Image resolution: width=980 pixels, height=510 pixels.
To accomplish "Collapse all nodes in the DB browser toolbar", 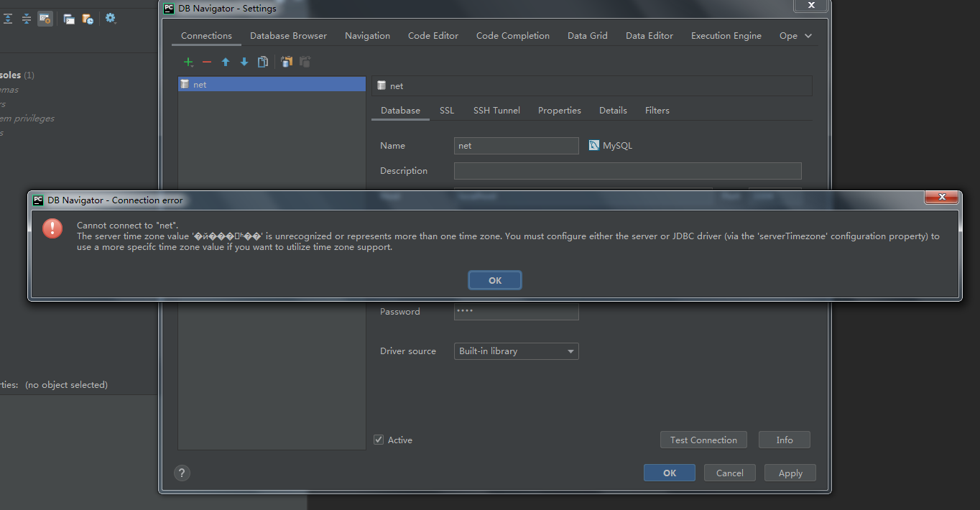I will point(27,19).
